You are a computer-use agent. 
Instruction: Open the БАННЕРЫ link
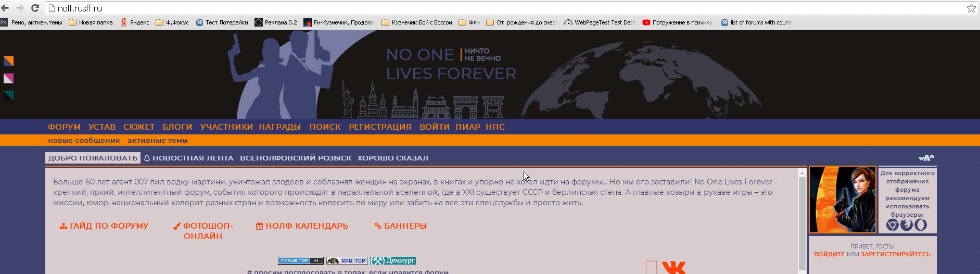coord(401,226)
